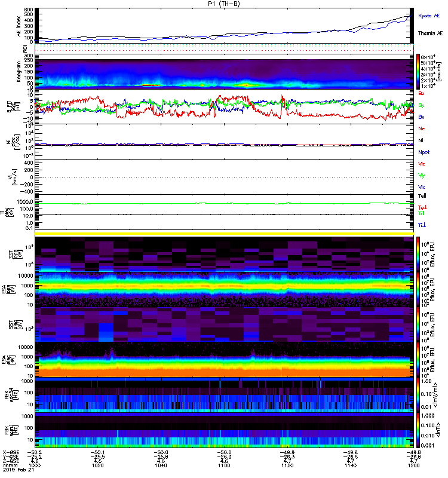Select the black Ni density legend label
The width and height of the screenshot is (448, 478).
click(x=421, y=140)
